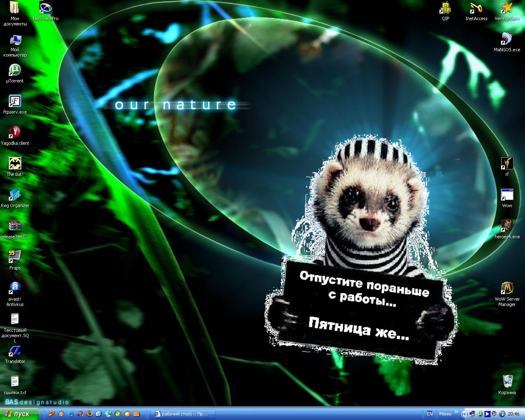Screen dimensions: 525x420
Task: Show hidden tray icons arrow
Action: tap(465, 414)
